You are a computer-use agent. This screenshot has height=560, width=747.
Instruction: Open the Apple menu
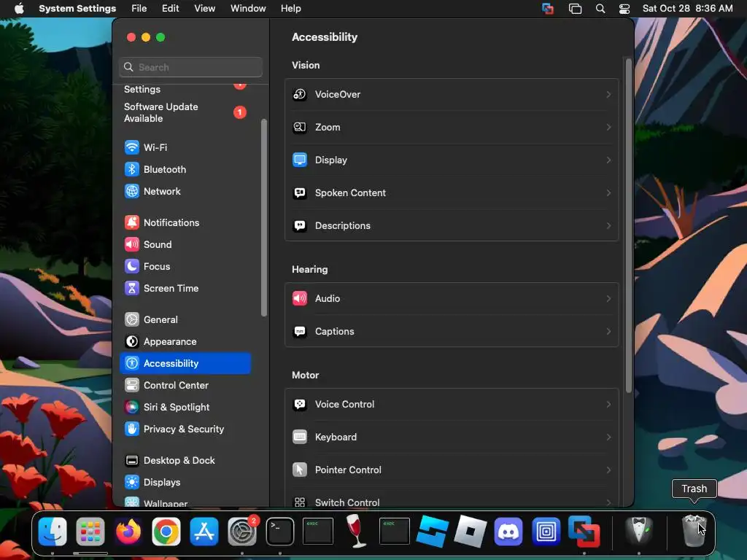(x=19, y=9)
